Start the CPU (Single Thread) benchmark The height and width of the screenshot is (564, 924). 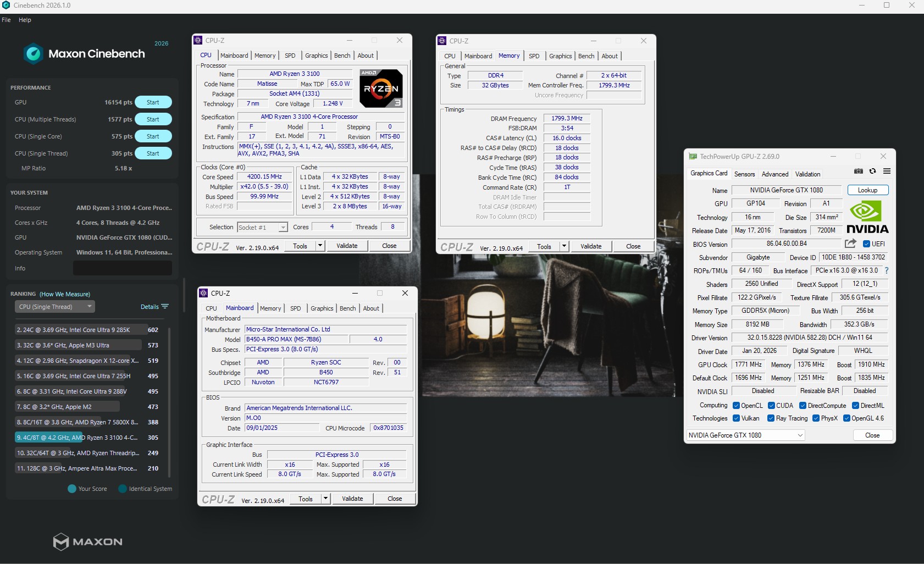point(153,153)
